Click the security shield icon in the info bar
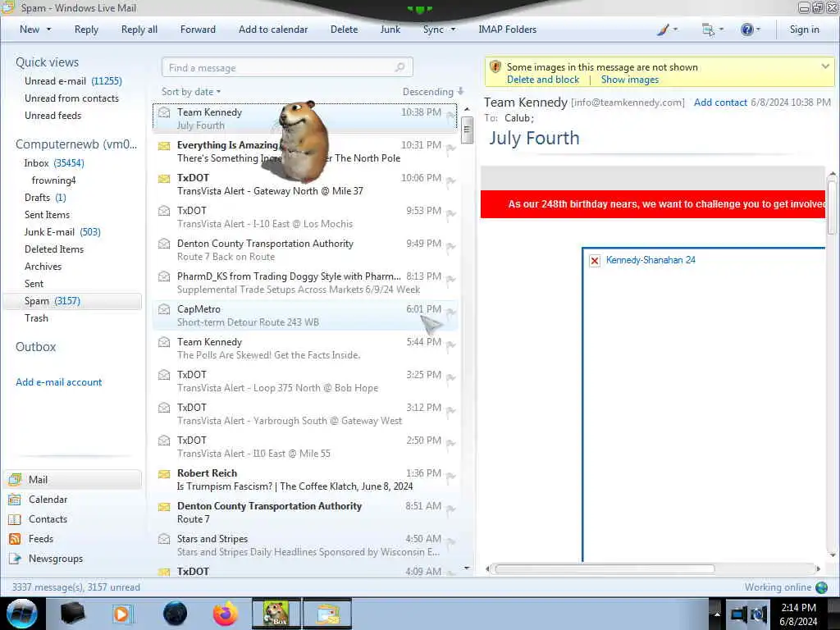 495,67
